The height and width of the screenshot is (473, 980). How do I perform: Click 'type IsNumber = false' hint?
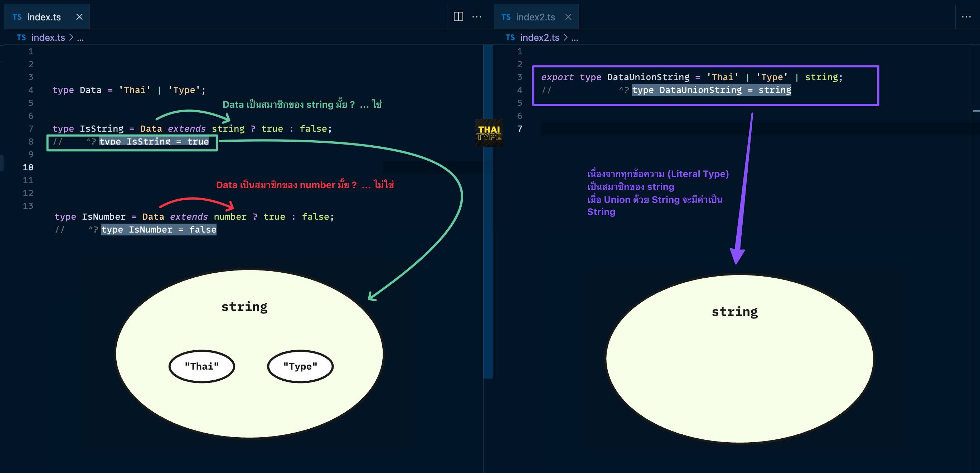tap(159, 230)
